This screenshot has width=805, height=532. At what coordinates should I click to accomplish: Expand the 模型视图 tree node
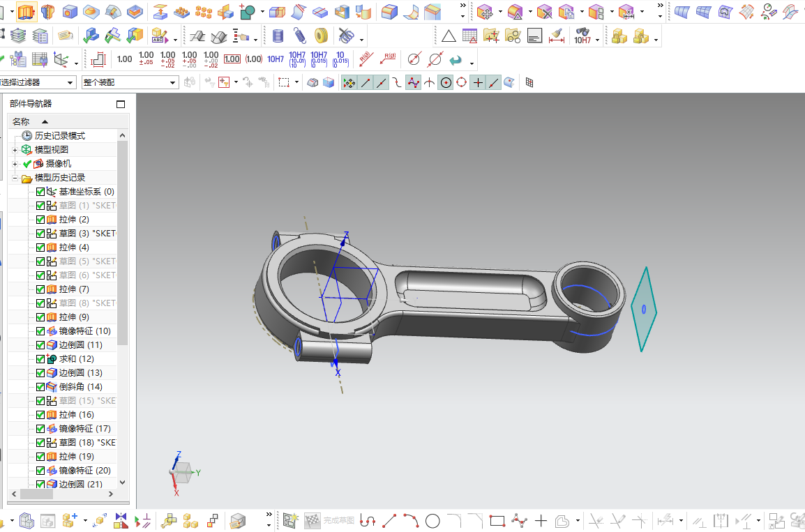pos(15,150)
